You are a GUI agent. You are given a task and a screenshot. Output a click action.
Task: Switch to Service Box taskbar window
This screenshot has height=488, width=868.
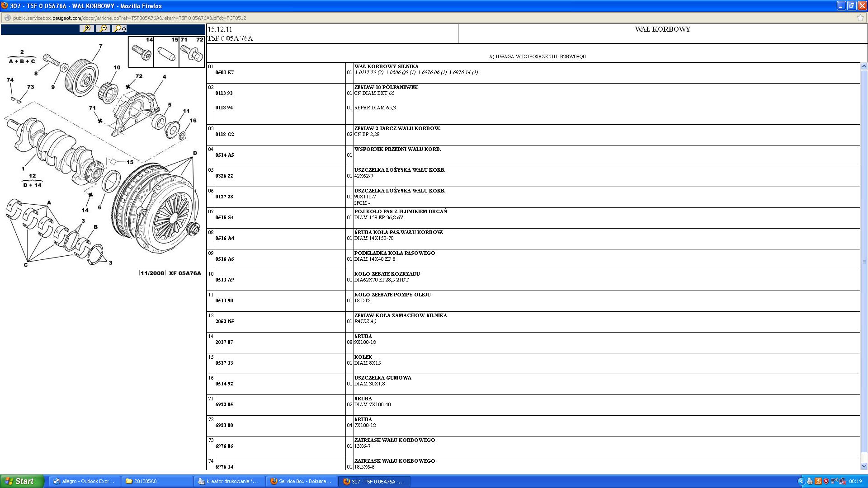302,481
